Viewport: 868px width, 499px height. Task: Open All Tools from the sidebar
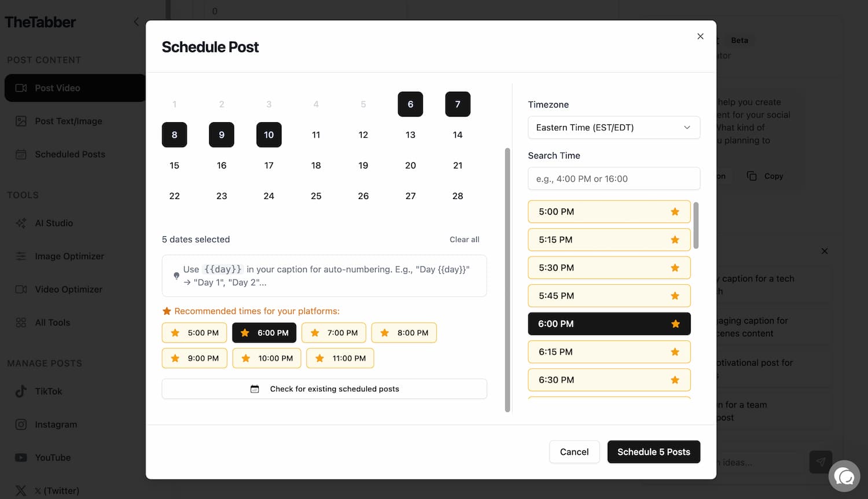coord(53,322)
